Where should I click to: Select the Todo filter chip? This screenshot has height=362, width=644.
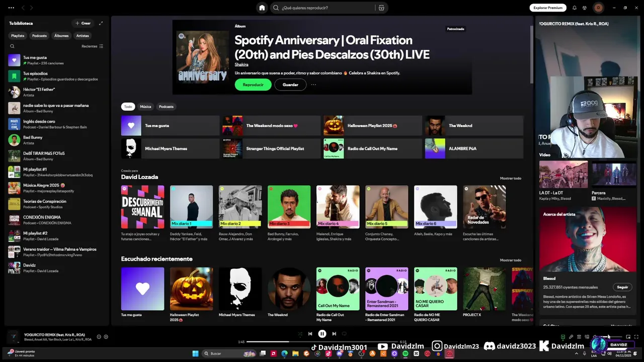128,107
